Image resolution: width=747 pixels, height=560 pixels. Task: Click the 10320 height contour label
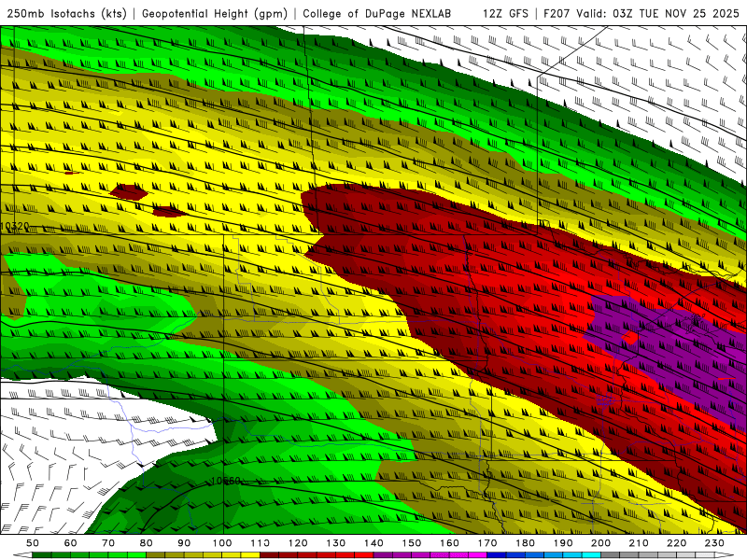(x=15, y=226)
